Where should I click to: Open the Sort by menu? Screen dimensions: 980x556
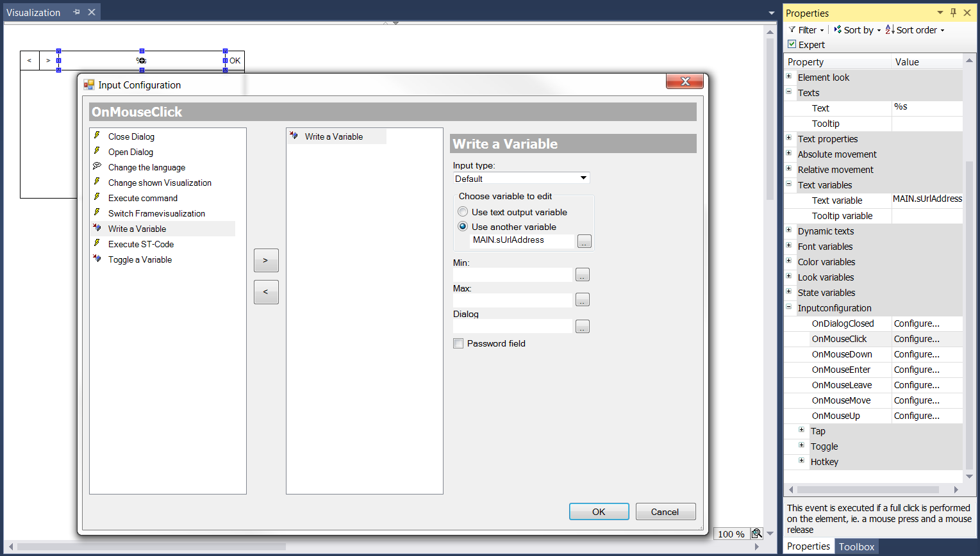[858, 30]
